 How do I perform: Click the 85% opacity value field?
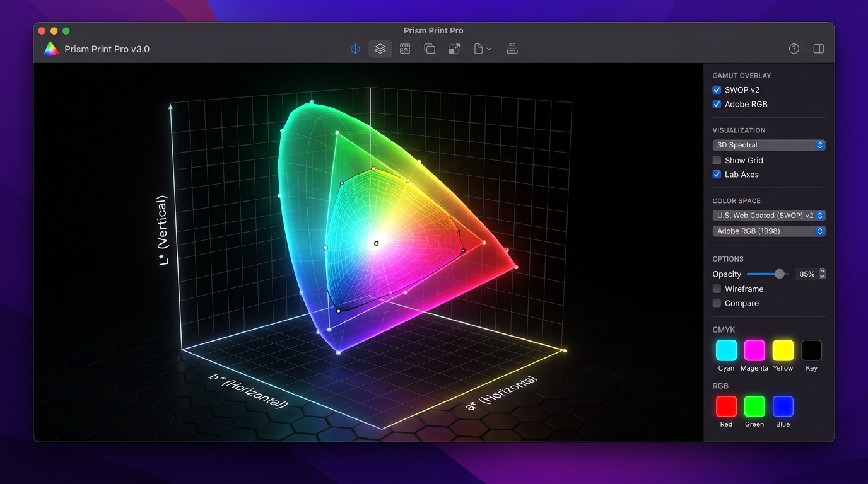click(806, 274)
